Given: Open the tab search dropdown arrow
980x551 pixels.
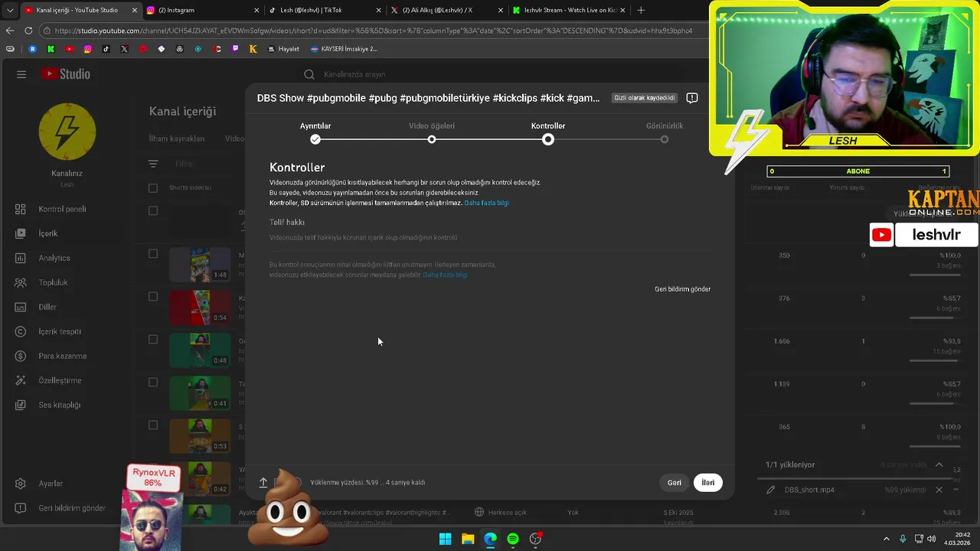Looking at the screenshot, I should [10, 10].
